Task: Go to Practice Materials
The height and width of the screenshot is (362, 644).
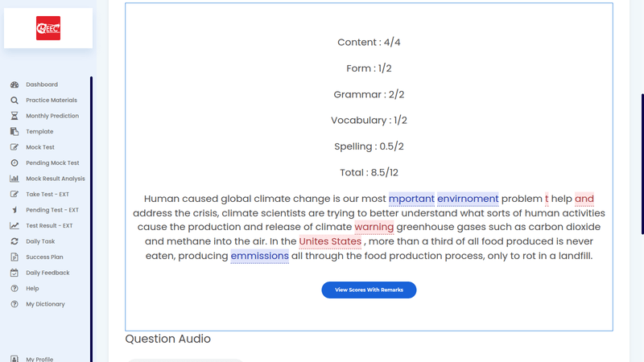Action: coord(52,100)
